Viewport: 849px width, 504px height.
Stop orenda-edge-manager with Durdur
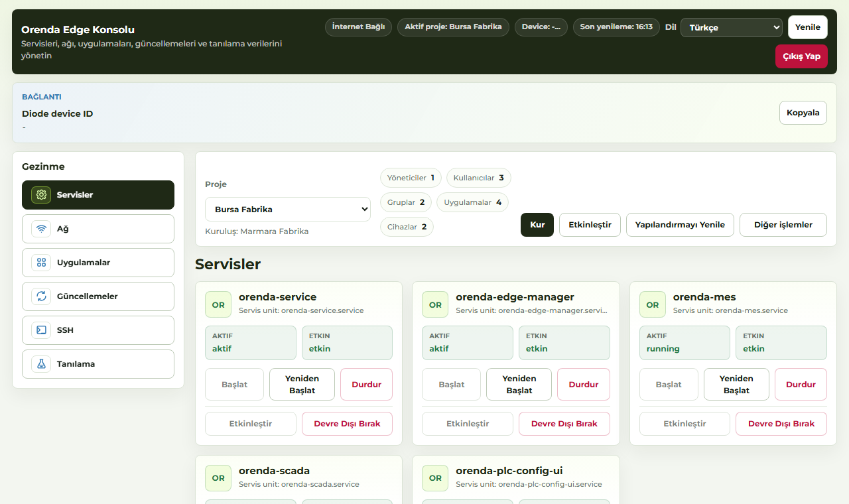point(584,385)
